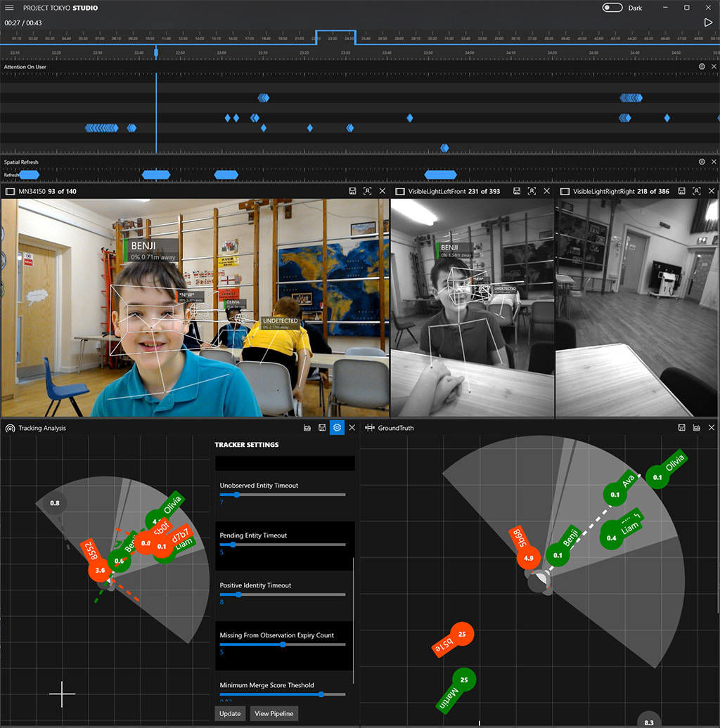Toggle the Tracker Settings gear on Tracking Analysis
Screen dimensions: 720x728
point(336,427)
